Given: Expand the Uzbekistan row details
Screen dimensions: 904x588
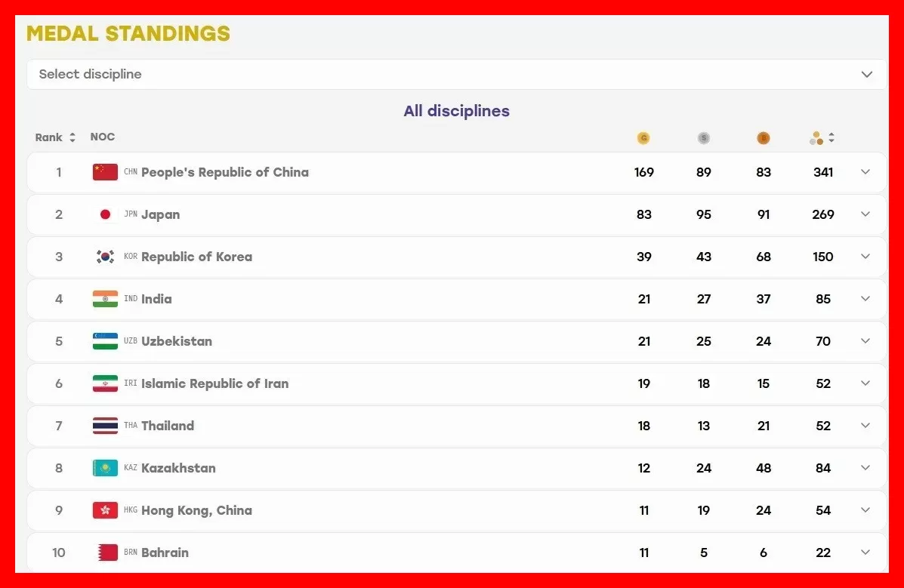Looking at the screenshot, I should click(865, 340).
